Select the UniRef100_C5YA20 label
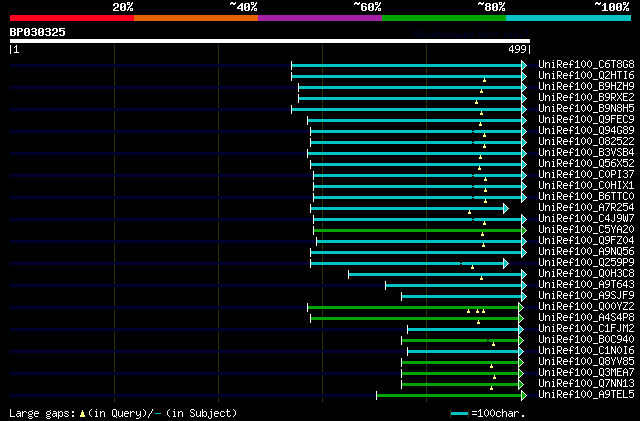The width and height of the screenshot is (640, 421). (586, 230)
